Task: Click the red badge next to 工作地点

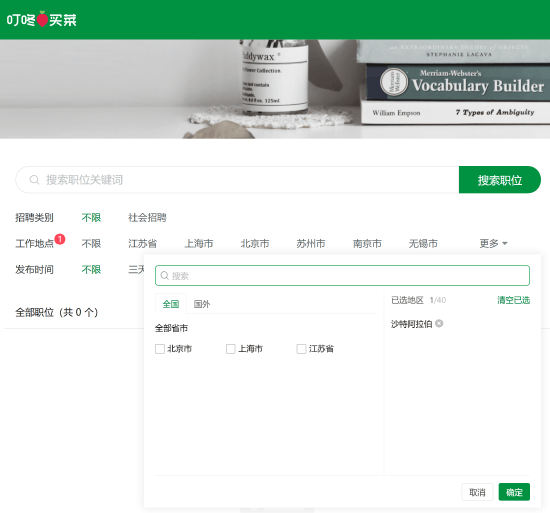Action: [60, 239]
